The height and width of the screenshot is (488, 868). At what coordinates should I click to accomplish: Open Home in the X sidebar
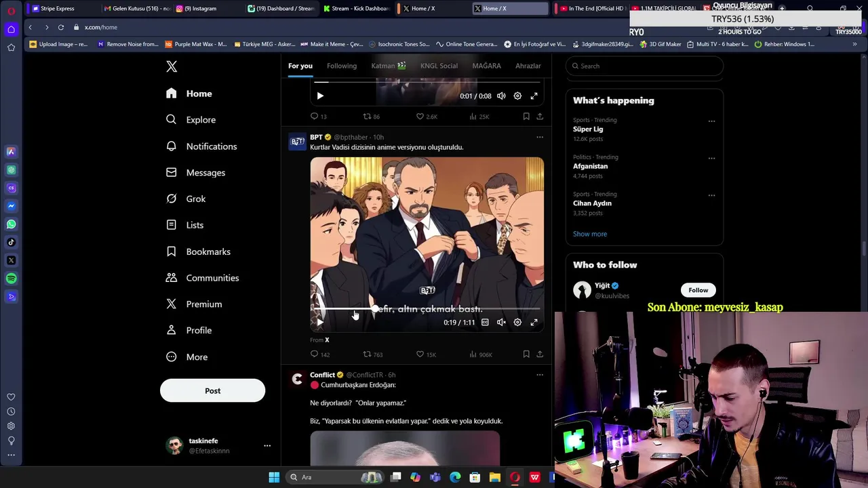[189, 94]
